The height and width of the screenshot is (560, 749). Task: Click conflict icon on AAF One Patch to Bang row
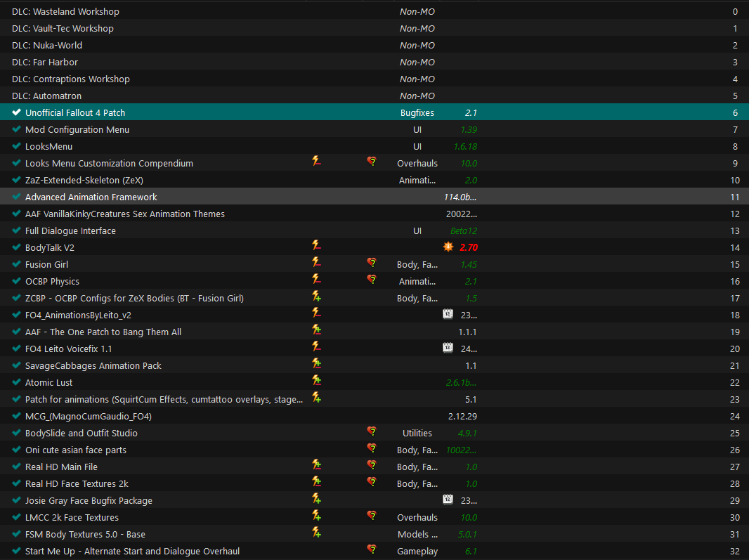(316, 330)
